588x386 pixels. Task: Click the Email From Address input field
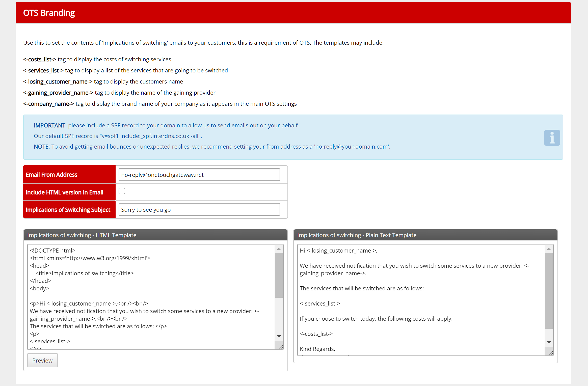pos(199,175)
